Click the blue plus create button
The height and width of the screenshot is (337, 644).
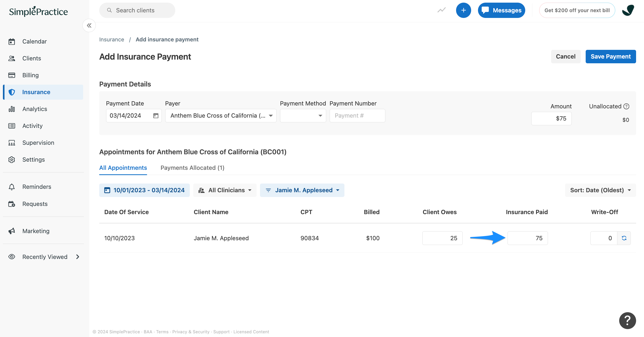pos(463,10)
